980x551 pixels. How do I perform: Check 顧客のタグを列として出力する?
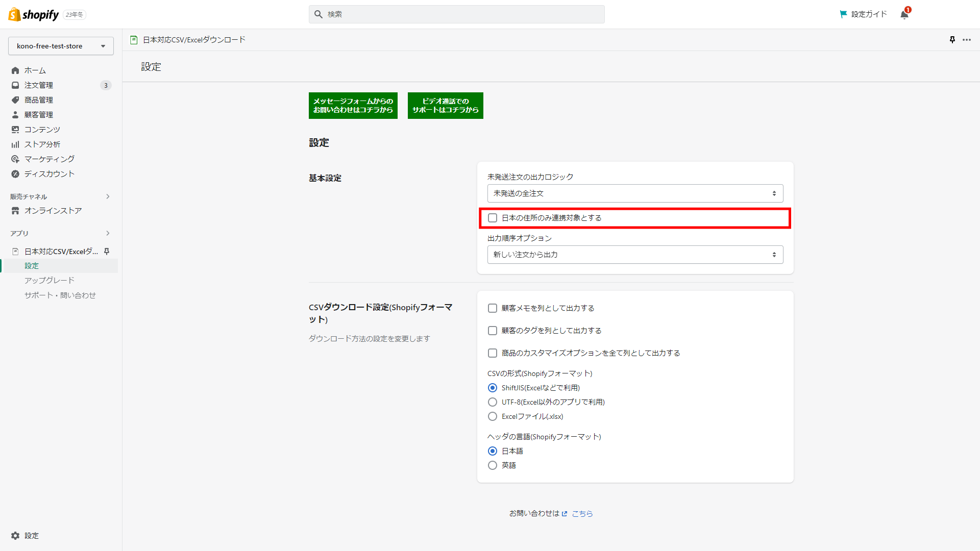(x=493, y=331)
